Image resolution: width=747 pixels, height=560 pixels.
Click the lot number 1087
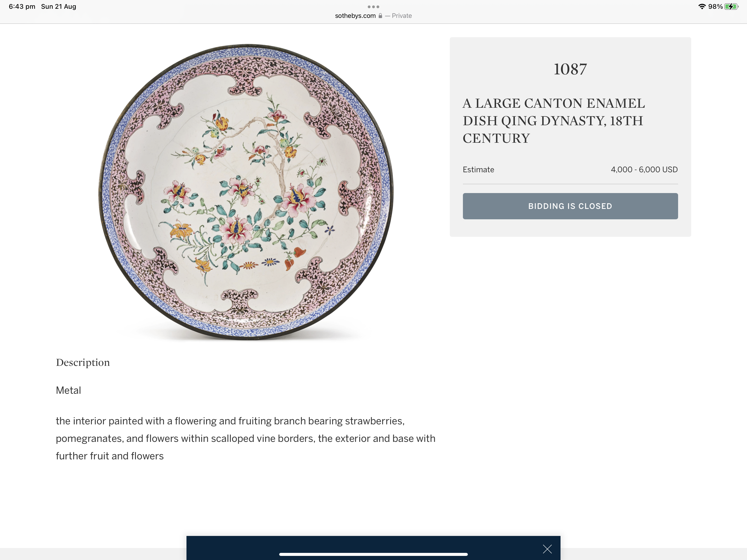570,69
